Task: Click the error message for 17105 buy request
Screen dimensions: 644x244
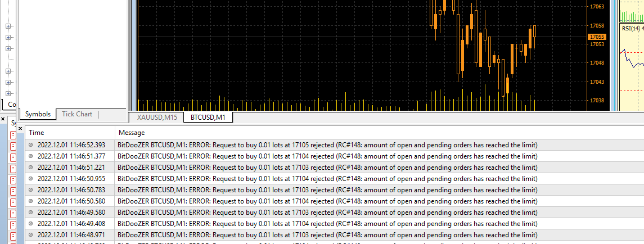Action: tap(328, 145)
